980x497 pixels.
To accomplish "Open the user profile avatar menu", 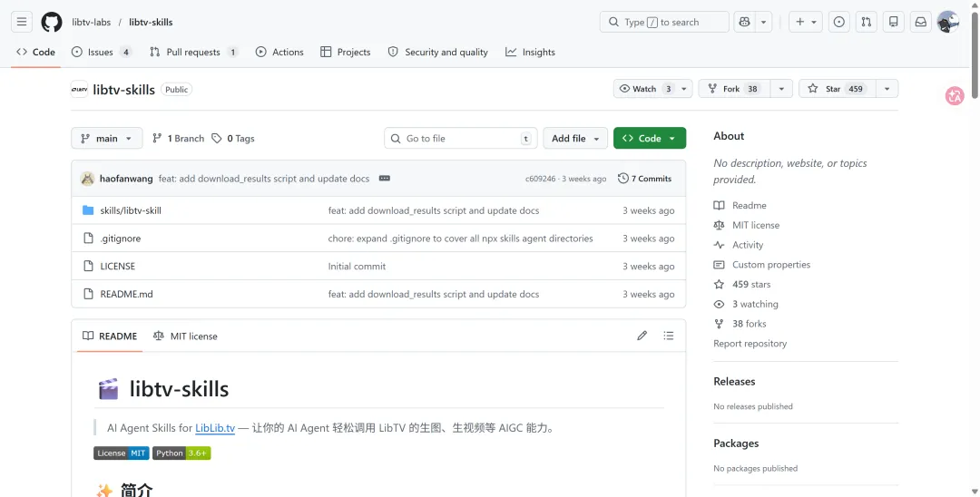I will 948,22.
